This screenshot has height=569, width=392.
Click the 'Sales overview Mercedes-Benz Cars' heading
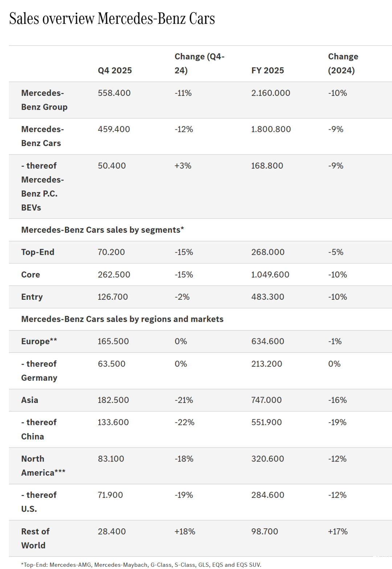112,19
